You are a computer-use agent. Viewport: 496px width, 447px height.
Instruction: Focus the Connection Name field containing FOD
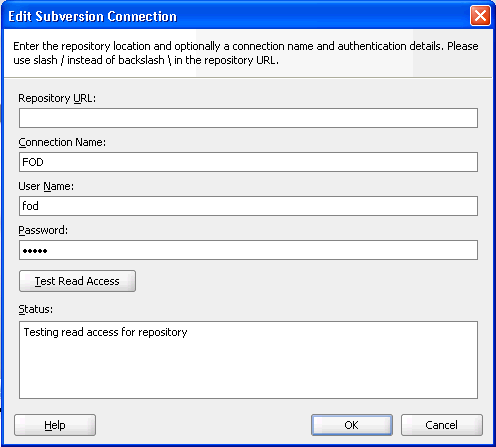coord(248,162)
